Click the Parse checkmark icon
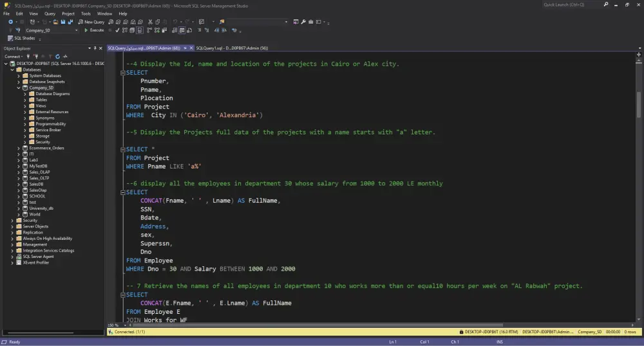This screenshot has height=346, width=644. coord(117,30)
